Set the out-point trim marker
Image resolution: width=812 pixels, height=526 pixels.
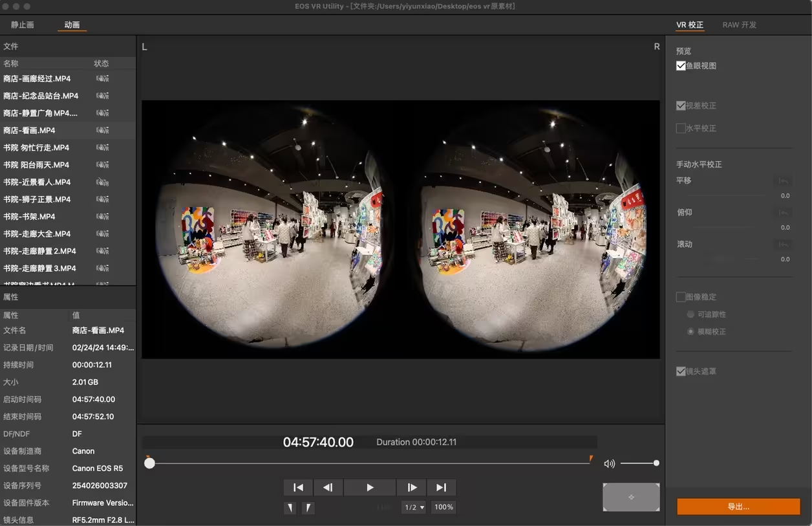pos(308,508)
